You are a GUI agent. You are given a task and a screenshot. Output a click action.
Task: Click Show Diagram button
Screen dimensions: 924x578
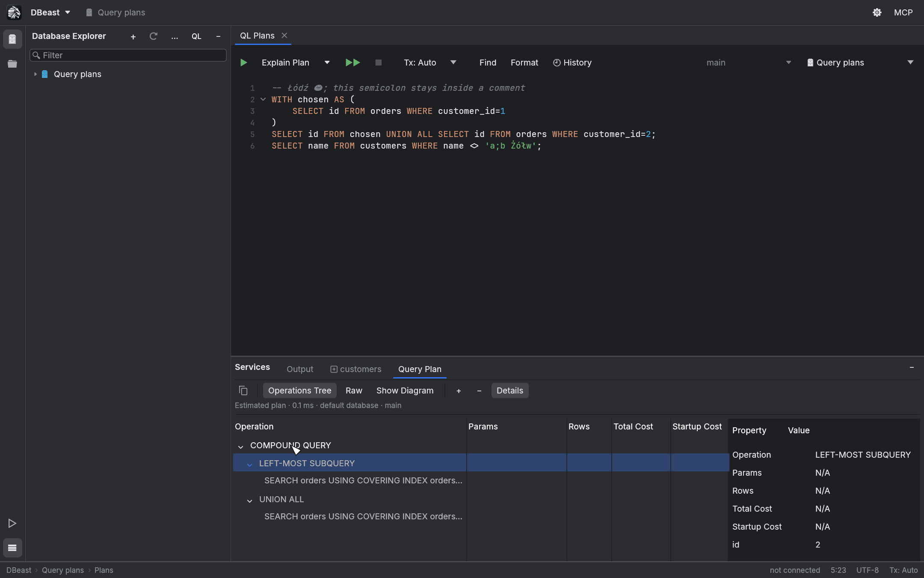pos(405,390)
